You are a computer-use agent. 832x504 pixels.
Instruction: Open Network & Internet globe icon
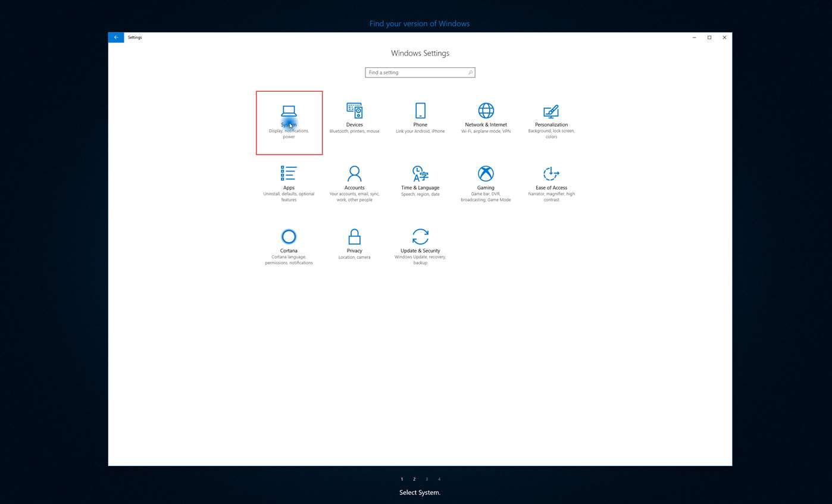click(486, 111)
